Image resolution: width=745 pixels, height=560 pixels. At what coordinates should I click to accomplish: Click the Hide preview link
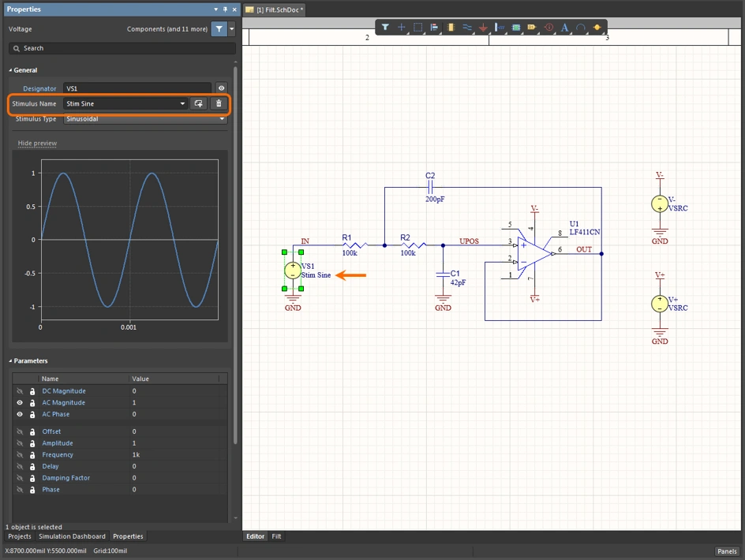tap(36, 143)
